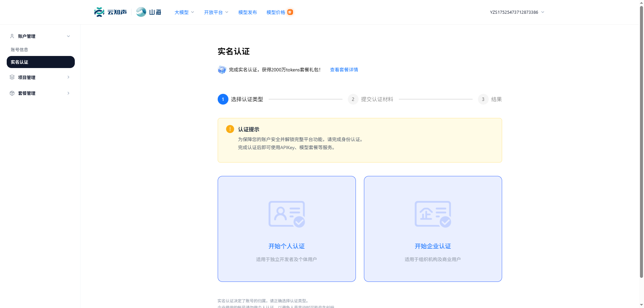The height and width of the screenshot is (308, 644).
Task: Open the 查看套餐详情 link
Action: 343,69
